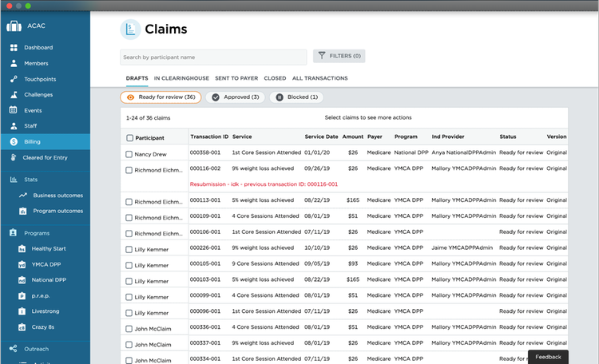Check the select-all Participant checkbox
599x364 pixels.
(x=130, y=137)
